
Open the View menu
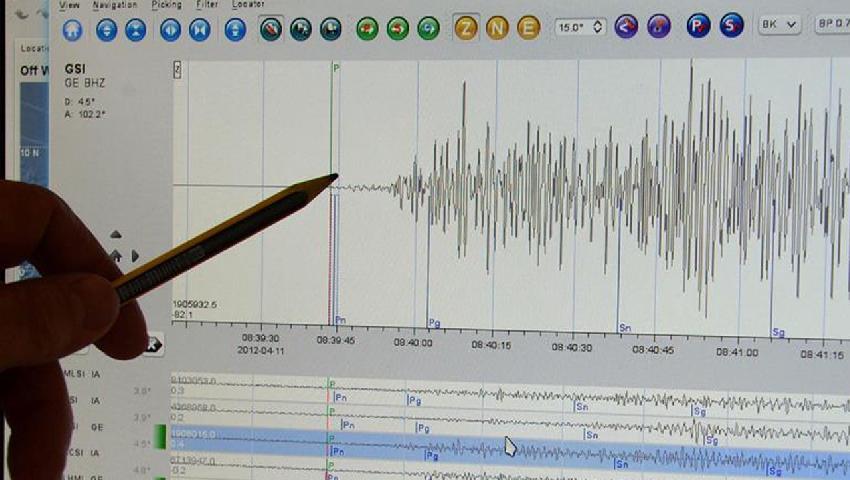point(69,5)
